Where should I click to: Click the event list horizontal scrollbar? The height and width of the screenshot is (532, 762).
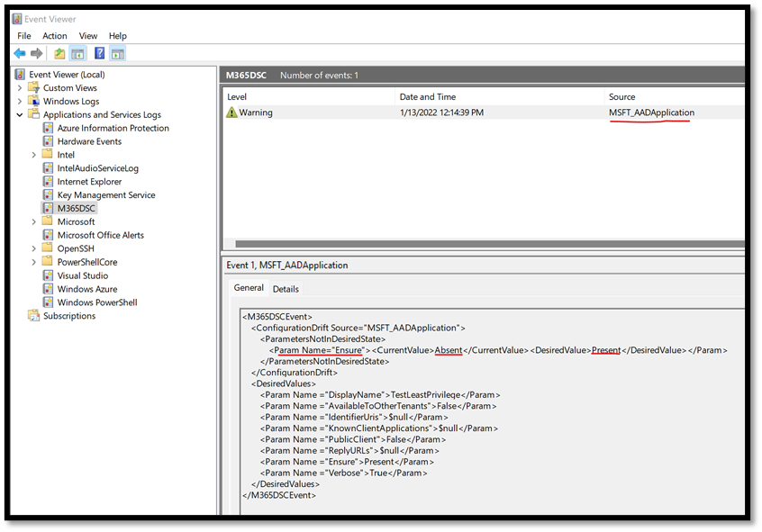(490, 244)
